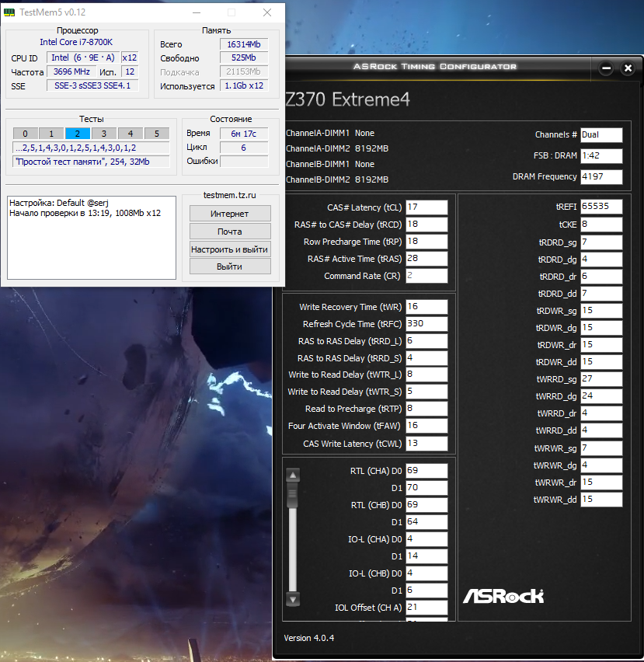Click the ASRock logo
Screen dimensions: 644x662
503,596
